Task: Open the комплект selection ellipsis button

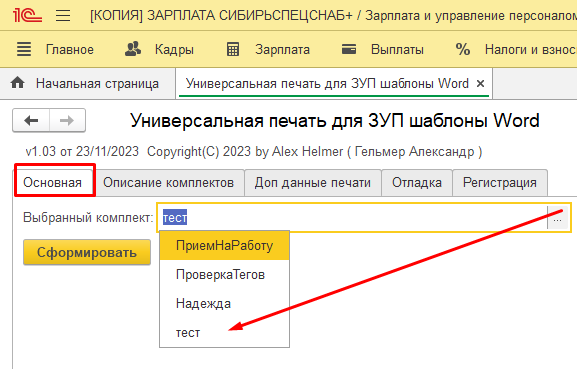Action: [x=558, y=218]
